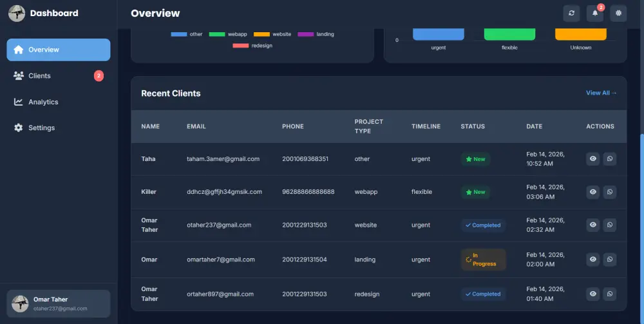Open the Settings sidebar item

(x=59, y=128)
